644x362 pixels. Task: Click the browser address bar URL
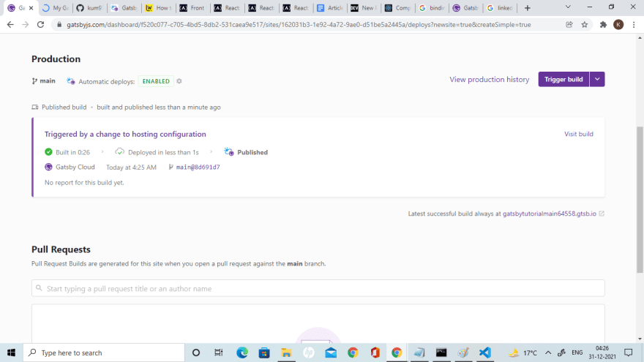pyautogui.click(x=299, y=25)
